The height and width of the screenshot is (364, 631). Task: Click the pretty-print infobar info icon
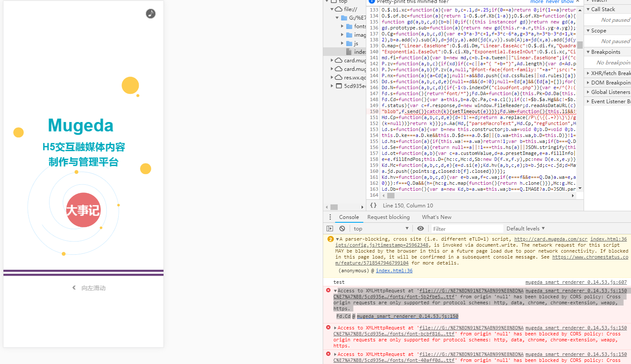pyautogui.click(x=371, y=2)
